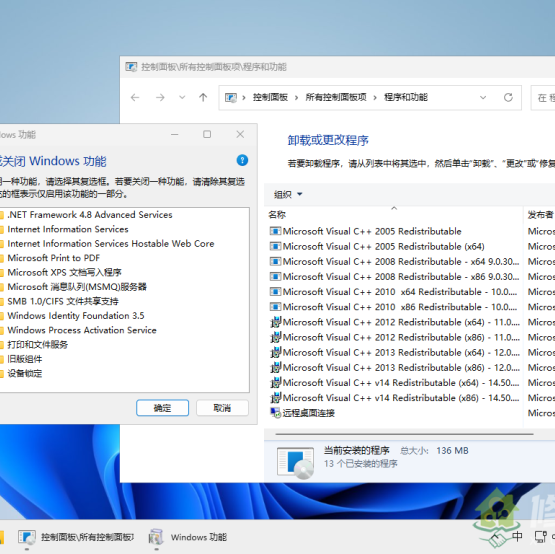
Task: Open network status tray icon
Action: [540, 537]
